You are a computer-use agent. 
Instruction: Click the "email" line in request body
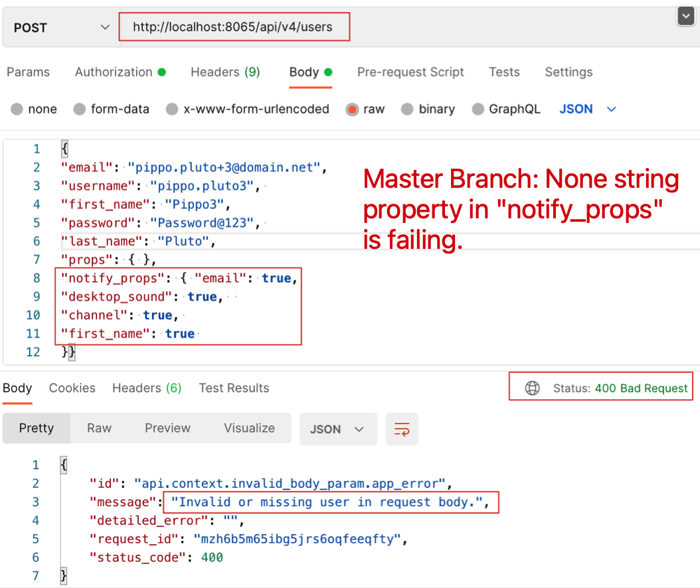[194, 167]
